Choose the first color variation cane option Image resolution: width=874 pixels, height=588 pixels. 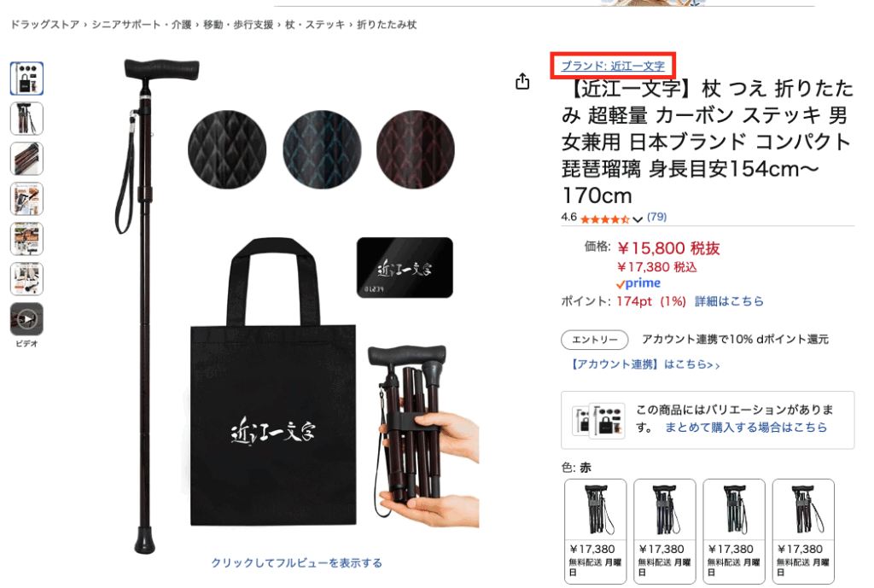[595, 531]
